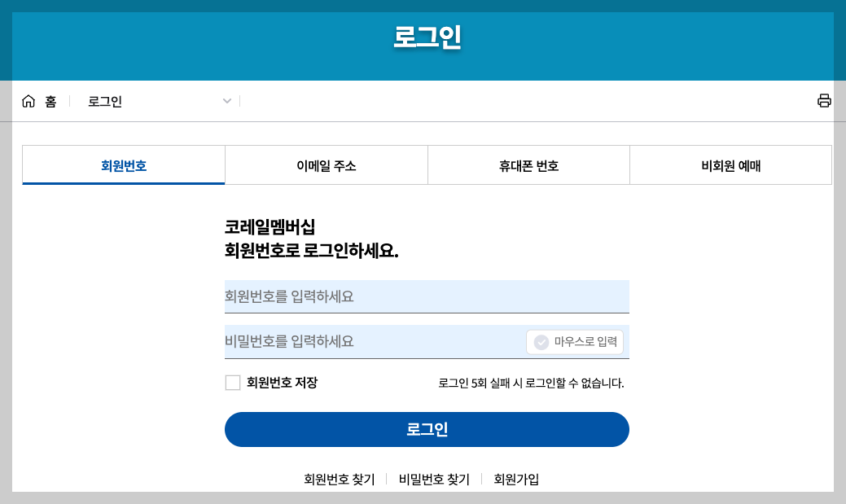This screenshot has height=504, width=846.
Task: Click the 로그인 page title banner
Action: point(427,37)
